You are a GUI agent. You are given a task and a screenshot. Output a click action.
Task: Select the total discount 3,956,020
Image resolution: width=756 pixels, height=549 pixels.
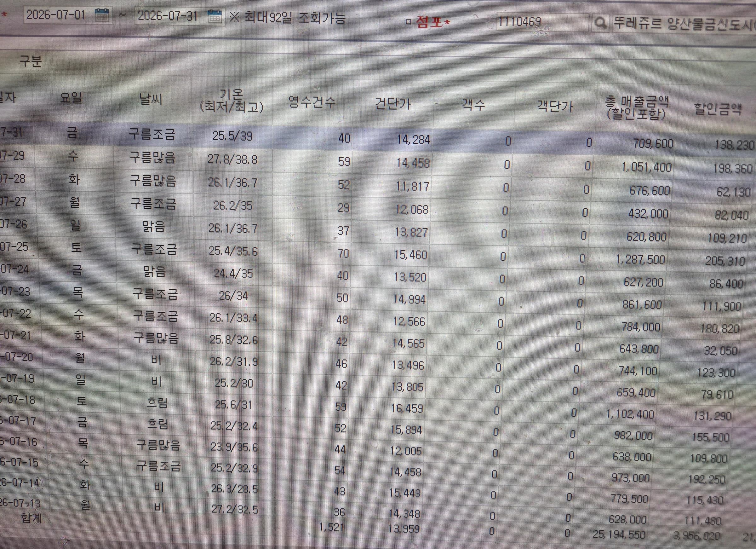[696, 536]
